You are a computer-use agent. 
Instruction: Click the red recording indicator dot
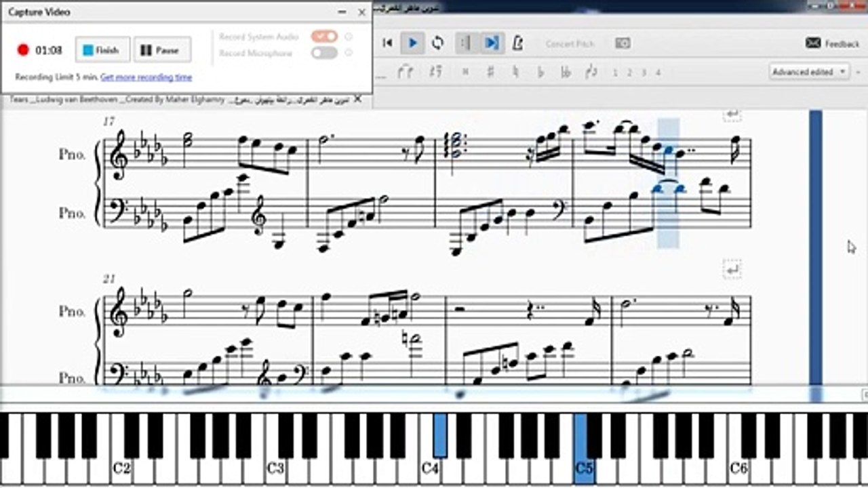23,49
